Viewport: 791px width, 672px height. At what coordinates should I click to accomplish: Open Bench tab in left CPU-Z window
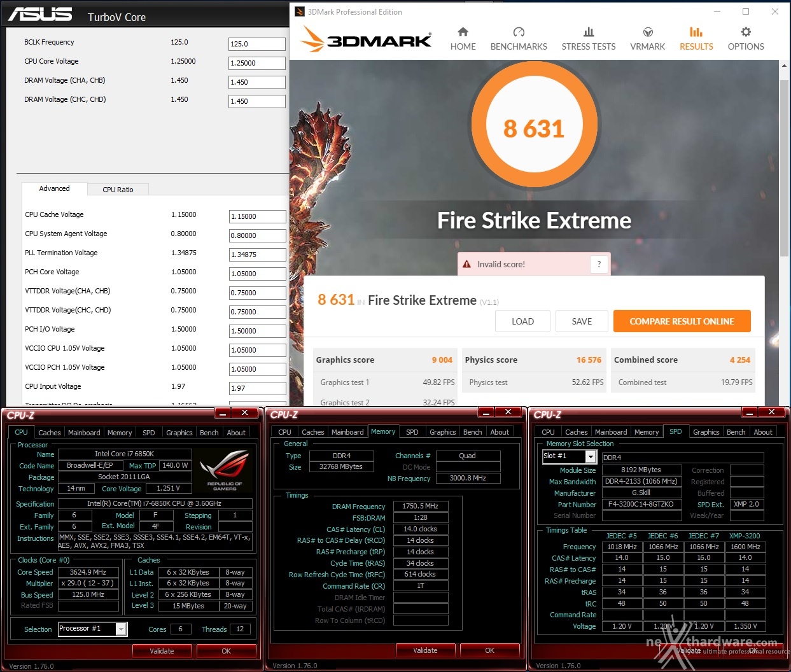pos(209,433)
